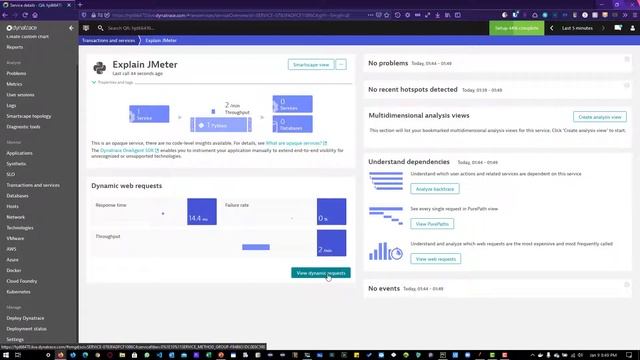Open Problems in sidebar
640x360 pixels.
pos(16,73)
